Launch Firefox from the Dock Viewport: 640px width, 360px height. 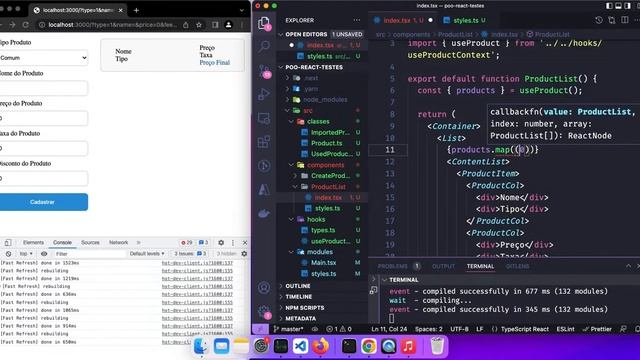(321, 346)
